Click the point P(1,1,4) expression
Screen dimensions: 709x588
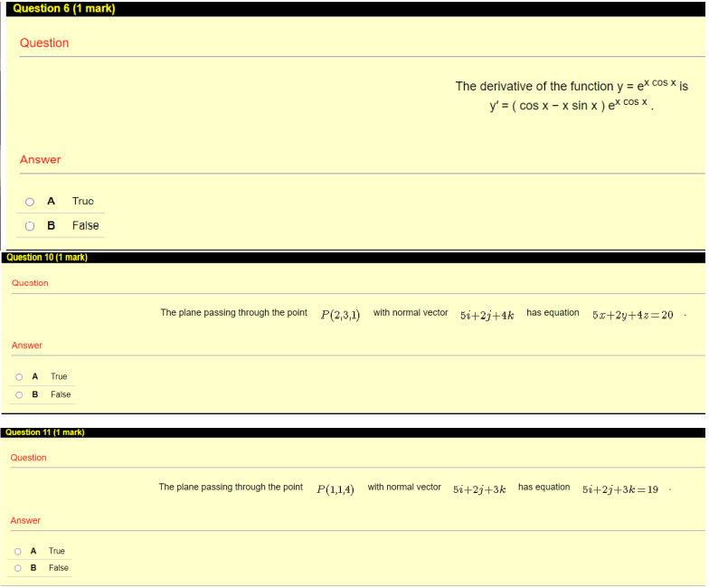click(335, 489)
